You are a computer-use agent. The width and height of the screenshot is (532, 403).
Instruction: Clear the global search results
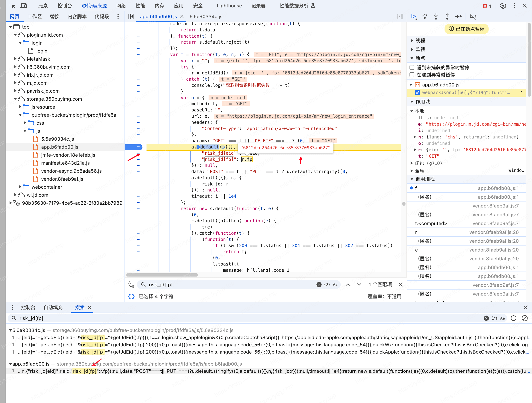coord(525,318)
